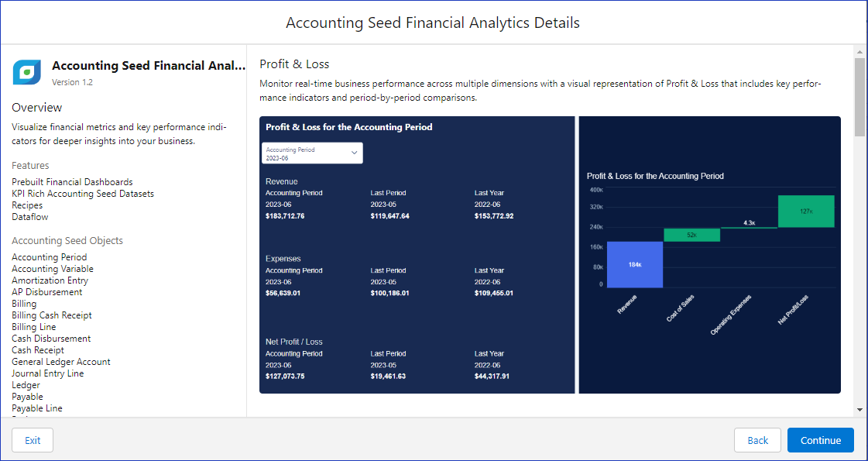868x461 pixels.
Task: Click 'Ledger' in objects list
Action: point(26,385)
